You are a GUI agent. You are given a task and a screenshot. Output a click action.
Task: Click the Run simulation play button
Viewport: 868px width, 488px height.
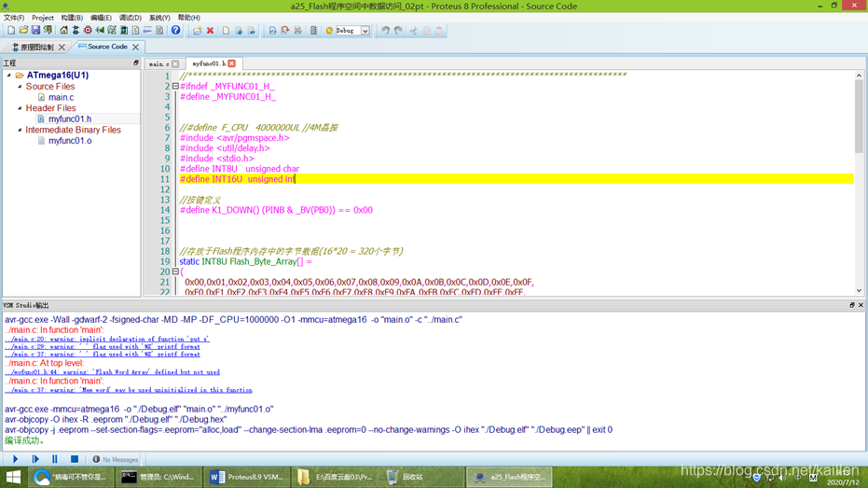(16, 459)
